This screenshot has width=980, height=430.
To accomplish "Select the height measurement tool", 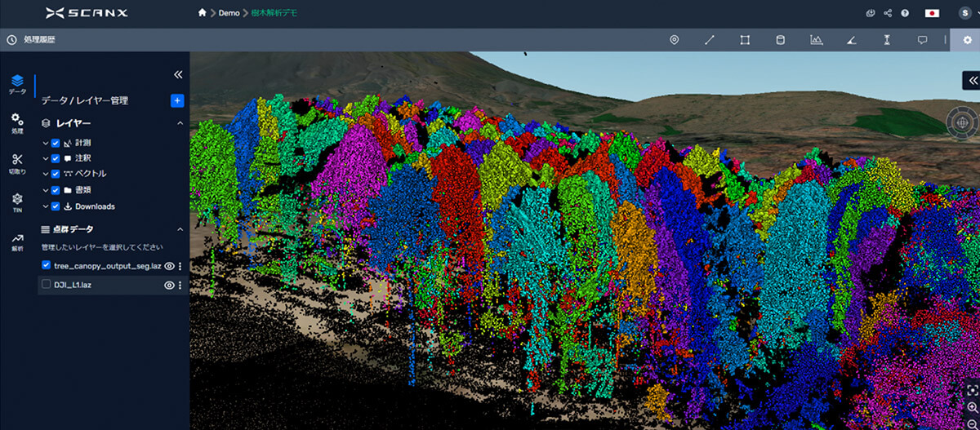I will coord(887,40).
